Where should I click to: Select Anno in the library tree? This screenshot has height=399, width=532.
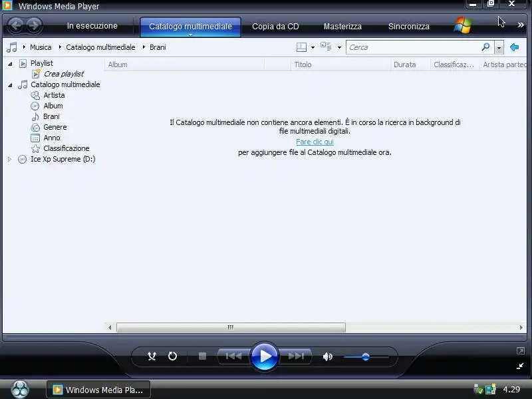(x=52, y=138)
